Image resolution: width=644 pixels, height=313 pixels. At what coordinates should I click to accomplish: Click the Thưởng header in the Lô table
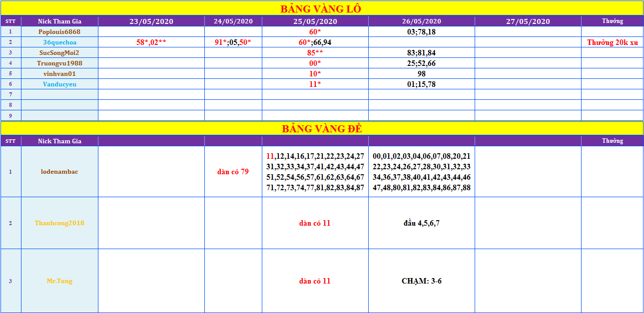point(613,21)
